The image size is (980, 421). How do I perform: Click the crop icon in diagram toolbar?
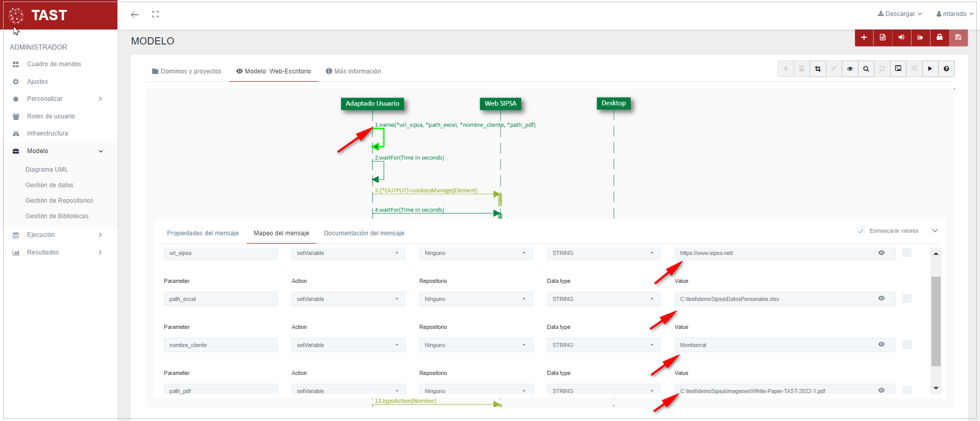click(818, 69)
